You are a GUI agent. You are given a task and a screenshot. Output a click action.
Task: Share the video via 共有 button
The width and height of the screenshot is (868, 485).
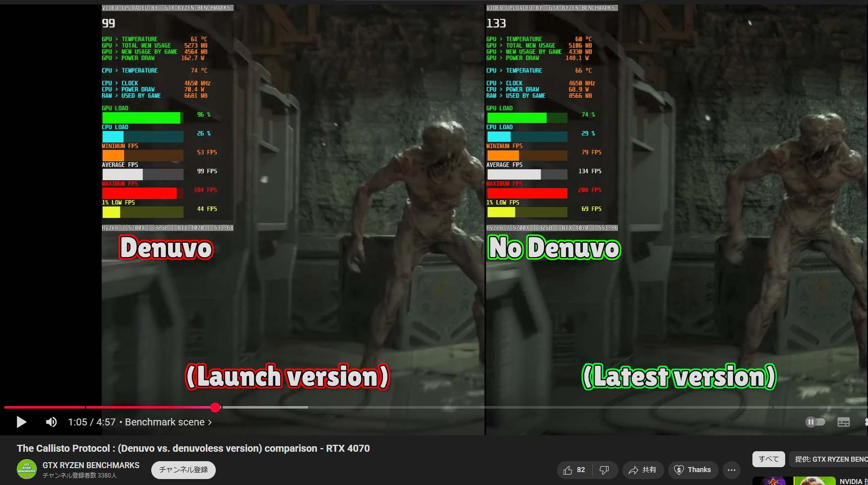point(642,470)
